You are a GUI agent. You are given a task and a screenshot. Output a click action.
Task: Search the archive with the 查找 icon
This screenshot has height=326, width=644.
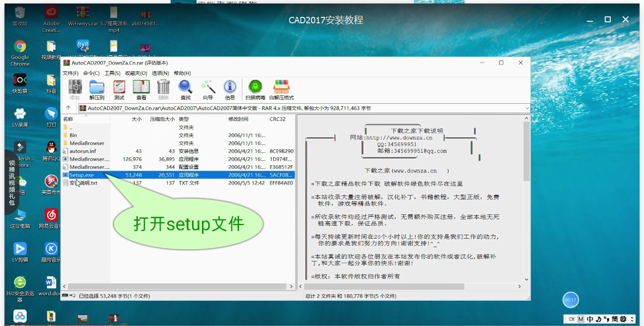[x=185, y=89]
